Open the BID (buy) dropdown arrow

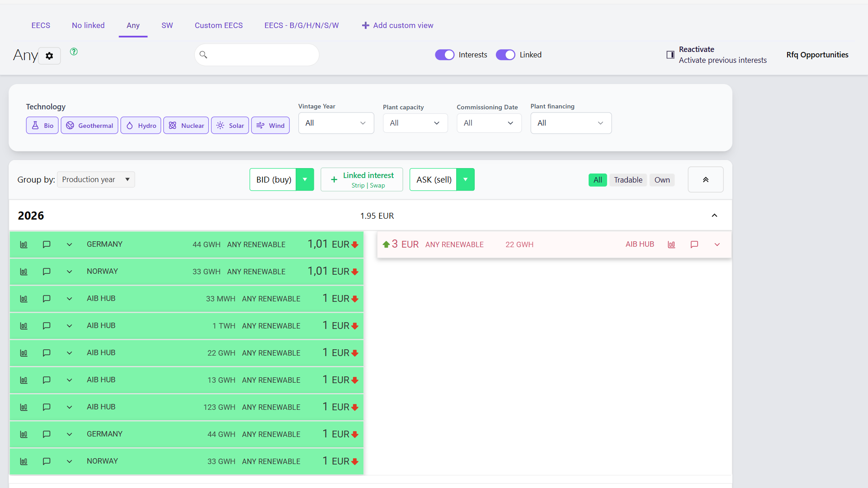click(305, 179)
